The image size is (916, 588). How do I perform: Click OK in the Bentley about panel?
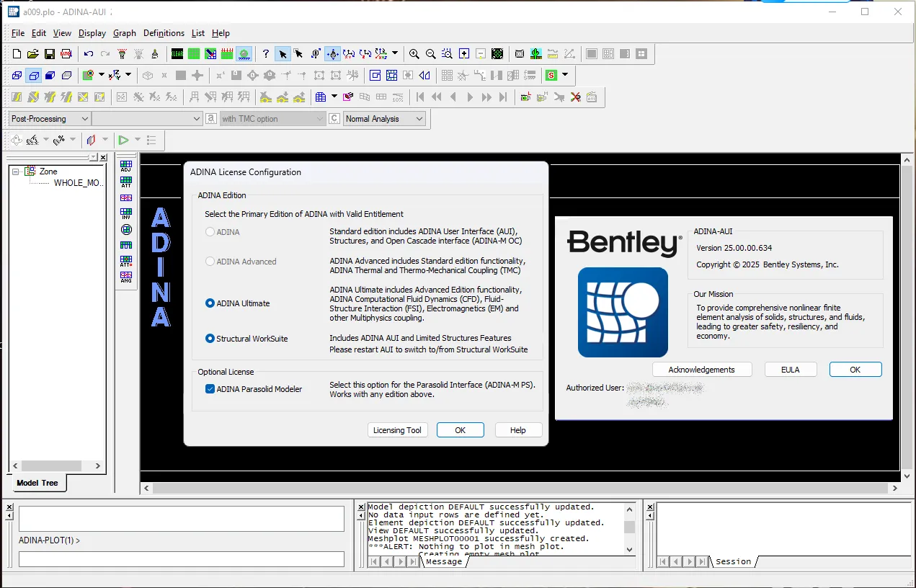[855, 370]
